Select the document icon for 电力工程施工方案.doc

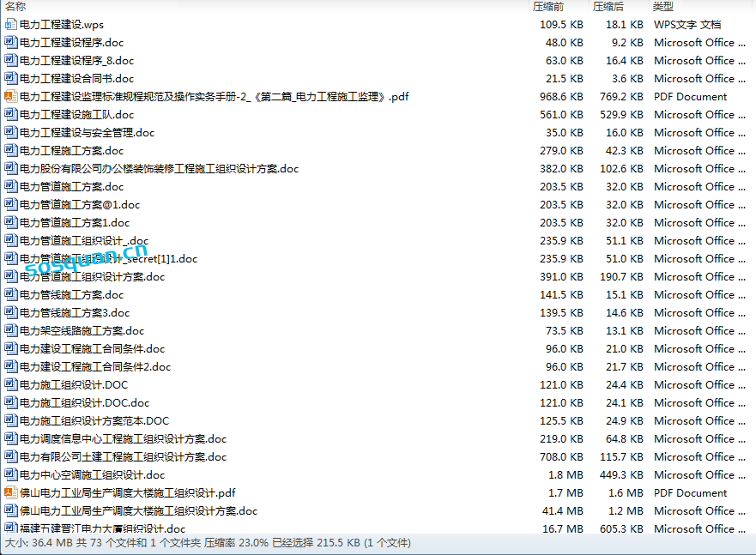tap(11, 151)
